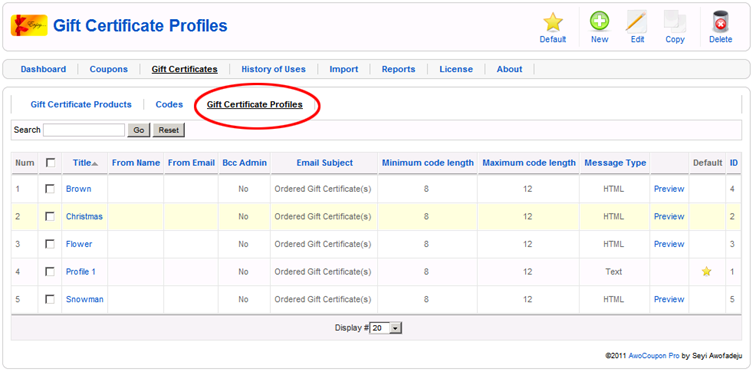Focus the Search text field
756x372 pixels.
point(84,130)
